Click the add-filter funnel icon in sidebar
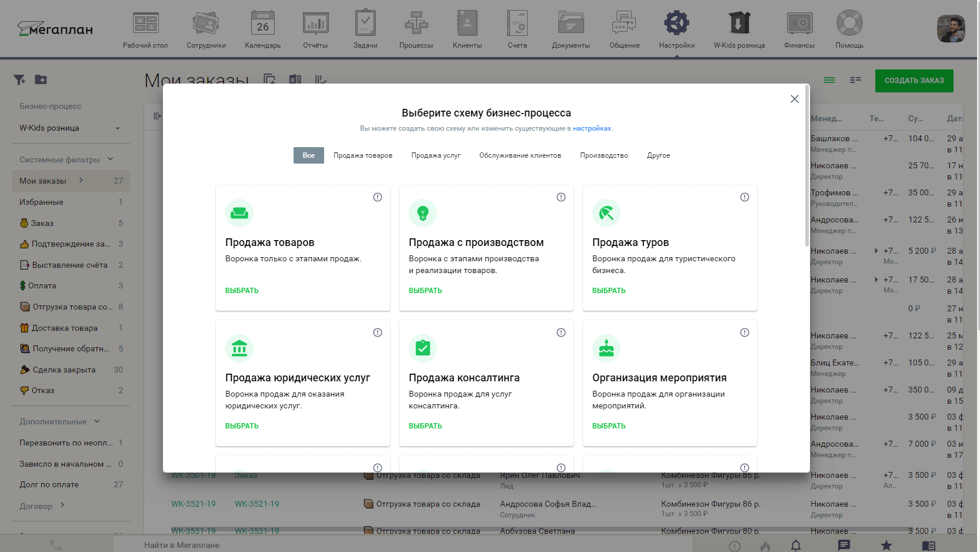Viewport: 980px width, 552px height. click(x=19, y=79)
